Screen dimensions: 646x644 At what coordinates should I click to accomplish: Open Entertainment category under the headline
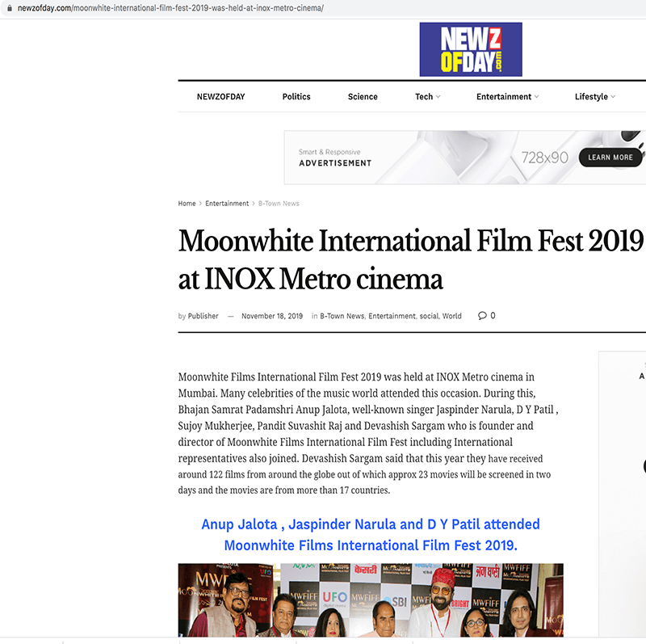[392, 316]
